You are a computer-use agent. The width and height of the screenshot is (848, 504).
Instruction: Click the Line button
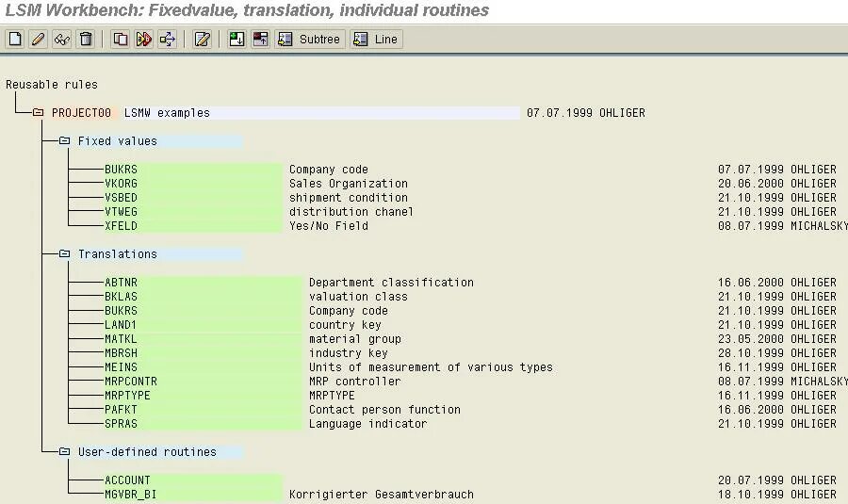[x=376, y=39]
